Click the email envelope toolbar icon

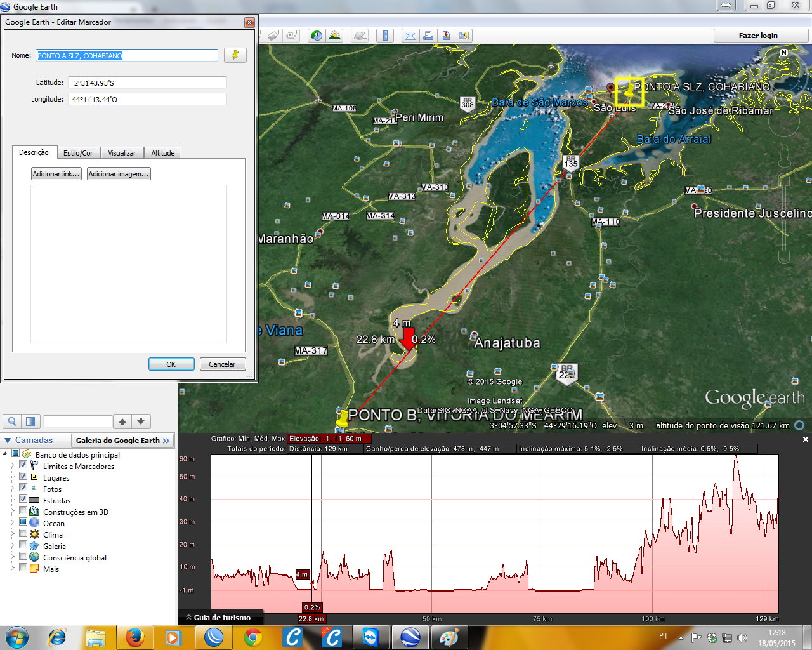click(410, 36)
